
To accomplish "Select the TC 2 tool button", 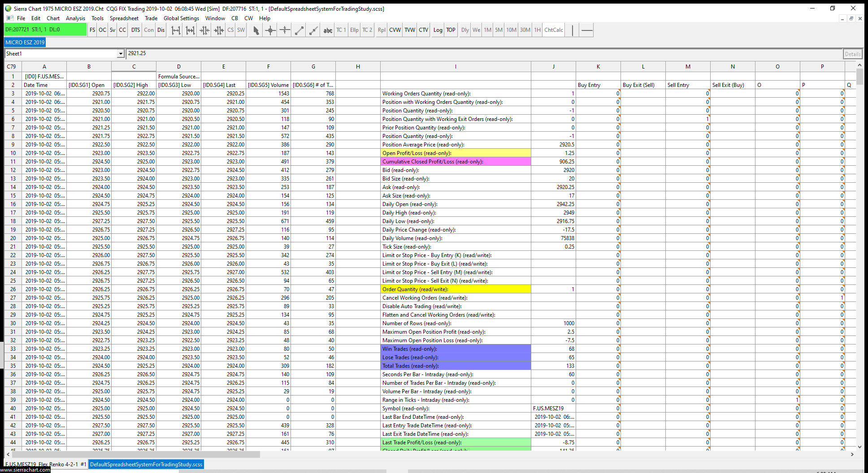I will click(x=367, y=30).
